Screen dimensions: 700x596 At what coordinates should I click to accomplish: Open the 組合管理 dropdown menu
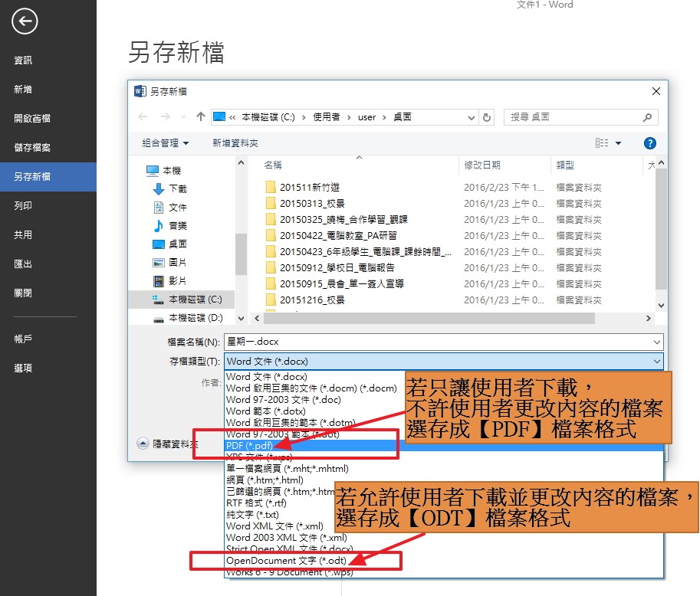pos(165,143)
